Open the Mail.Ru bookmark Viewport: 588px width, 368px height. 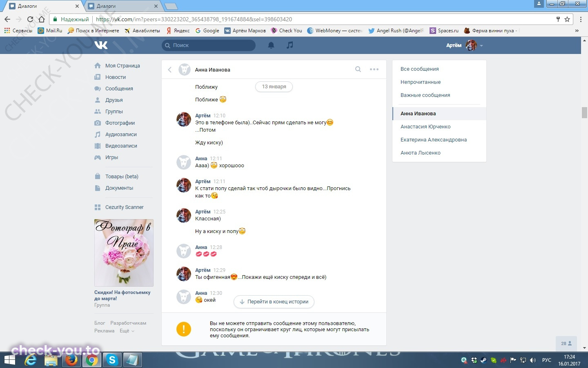(50, 31)
